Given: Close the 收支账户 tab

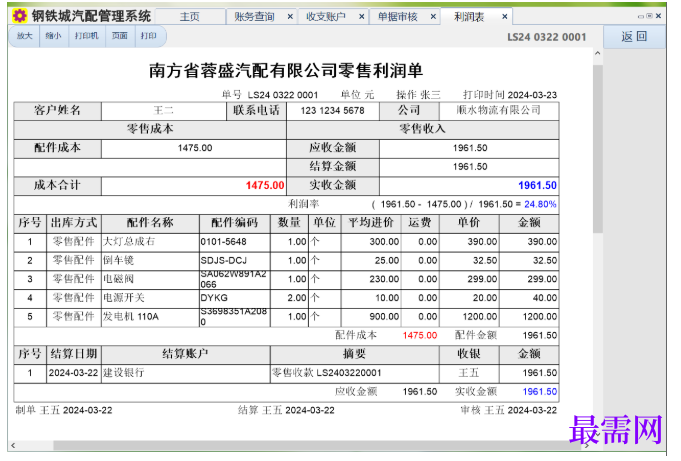Looking at the screenshot, I should point(361,17).
